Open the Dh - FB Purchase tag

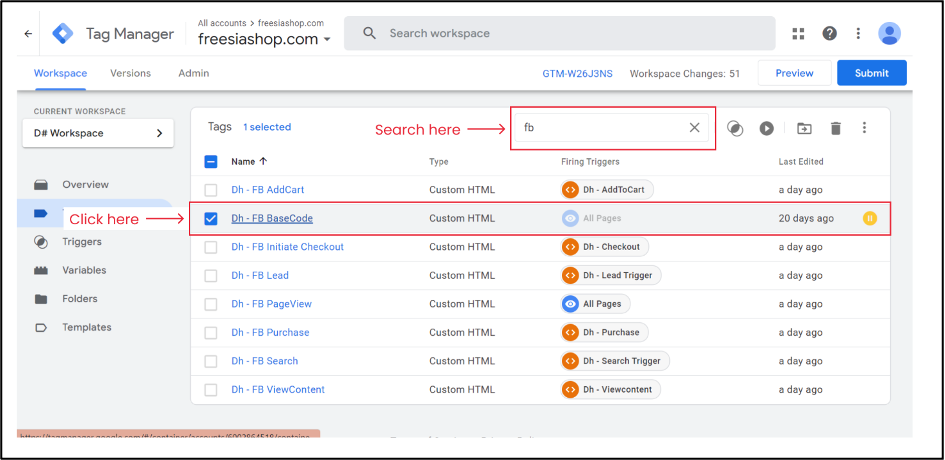click(270, 332)
